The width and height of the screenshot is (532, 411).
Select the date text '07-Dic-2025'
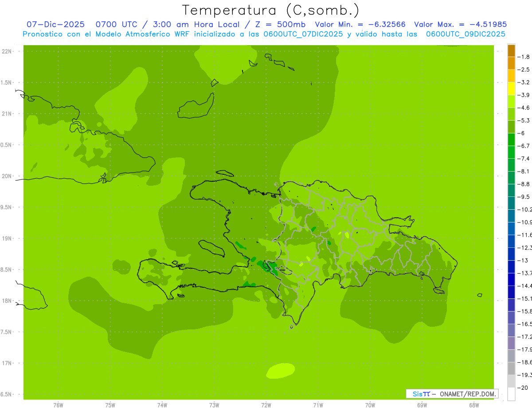tap(55, 24)
